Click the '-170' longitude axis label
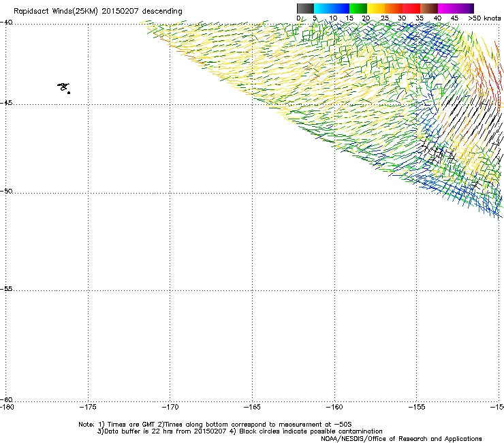 (170, 407)
